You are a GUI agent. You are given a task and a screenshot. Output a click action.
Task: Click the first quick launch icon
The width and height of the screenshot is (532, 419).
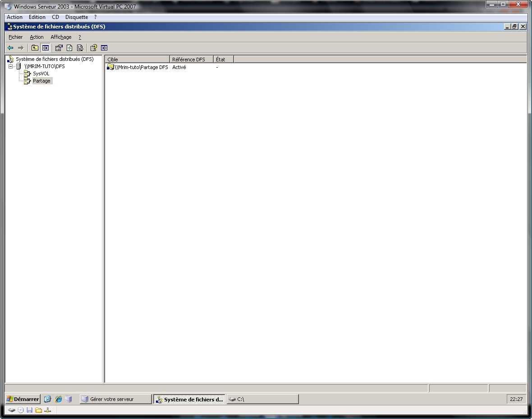(47, 399)
